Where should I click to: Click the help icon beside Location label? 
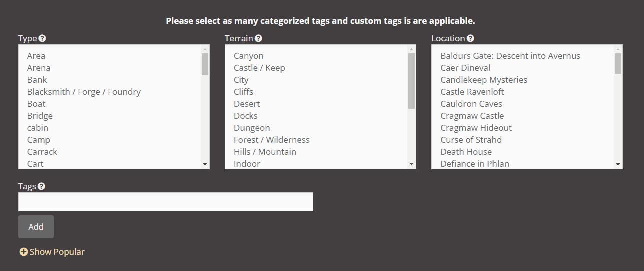[x=470, y=38]
